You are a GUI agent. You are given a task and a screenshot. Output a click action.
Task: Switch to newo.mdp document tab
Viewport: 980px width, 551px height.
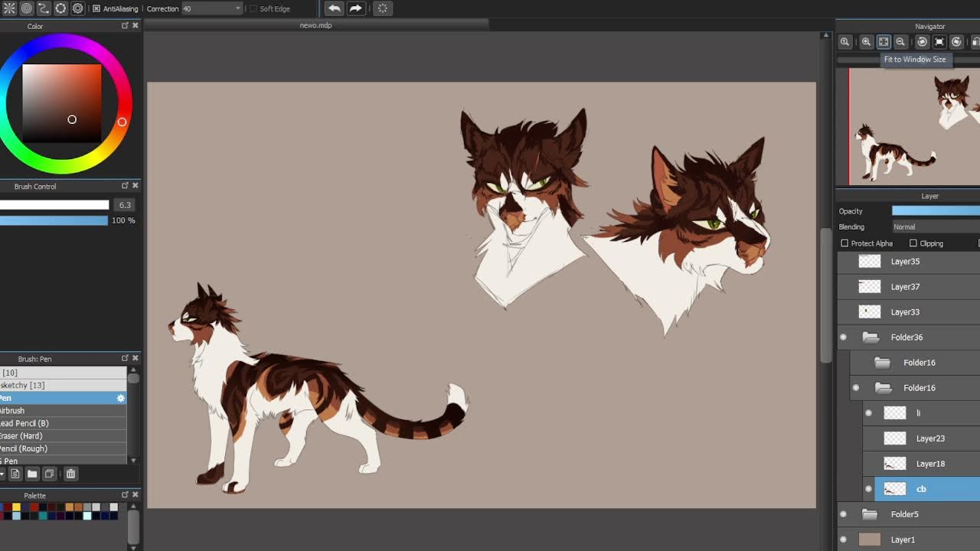click(315, 25)
